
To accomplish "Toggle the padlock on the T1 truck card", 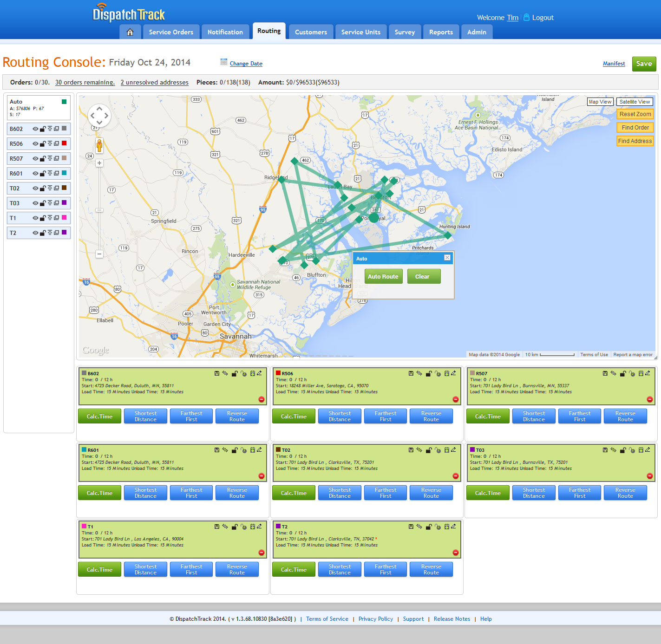I will tap(234, 526).
